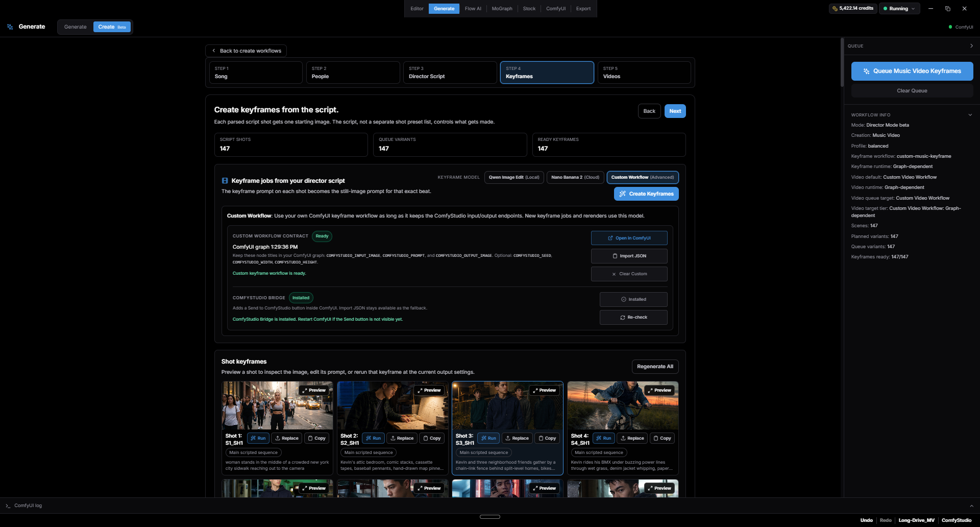Go back to create workflows
The height and width of the screenshot is (527, 980).
246,51
